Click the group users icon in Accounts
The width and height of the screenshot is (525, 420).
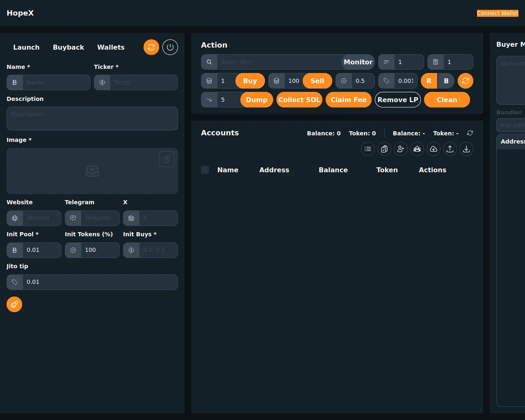pyautogui.click(x=417, y=149)
